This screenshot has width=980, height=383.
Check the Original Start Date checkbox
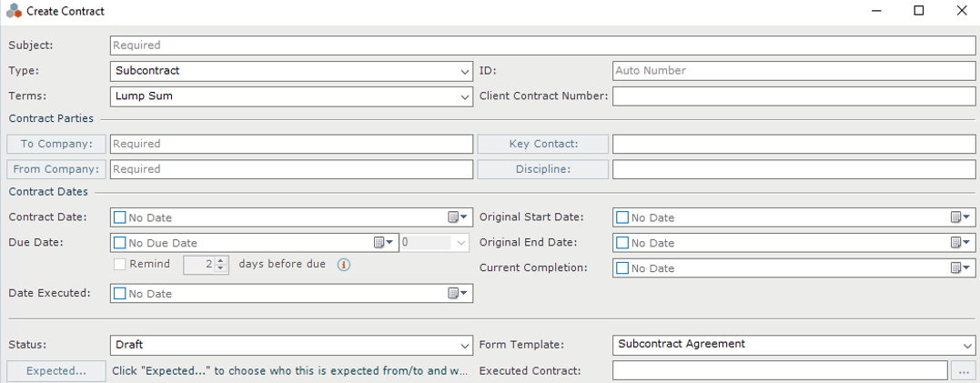[x=621, y=217]
